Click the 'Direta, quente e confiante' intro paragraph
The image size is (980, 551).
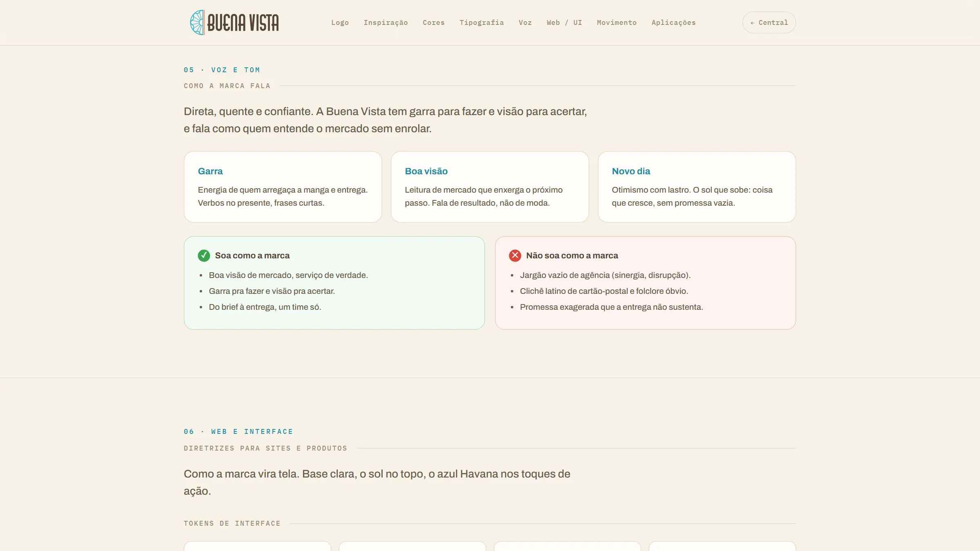[385, 120]
